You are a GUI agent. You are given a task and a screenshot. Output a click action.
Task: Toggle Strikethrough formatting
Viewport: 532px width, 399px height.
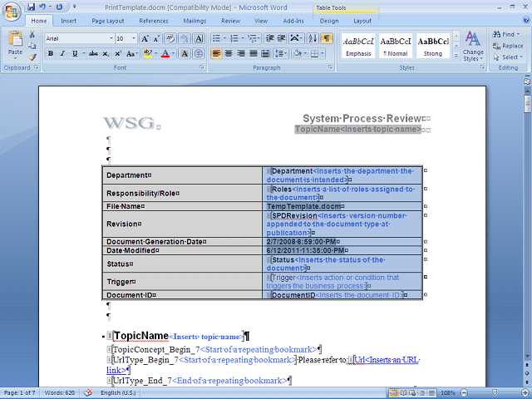93,53
